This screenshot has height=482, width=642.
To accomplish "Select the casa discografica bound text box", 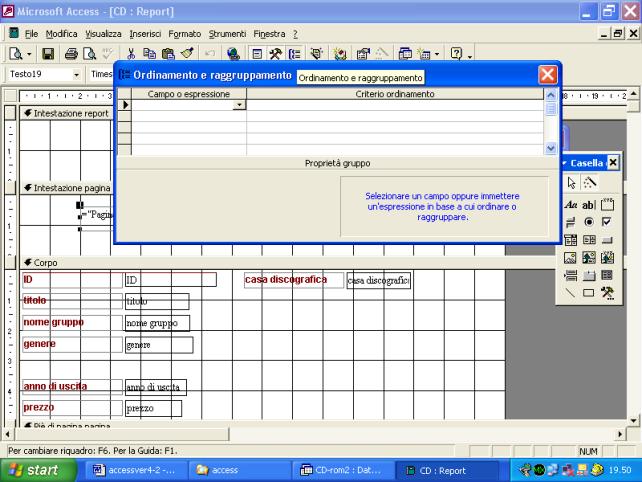I will click(378, 281).
